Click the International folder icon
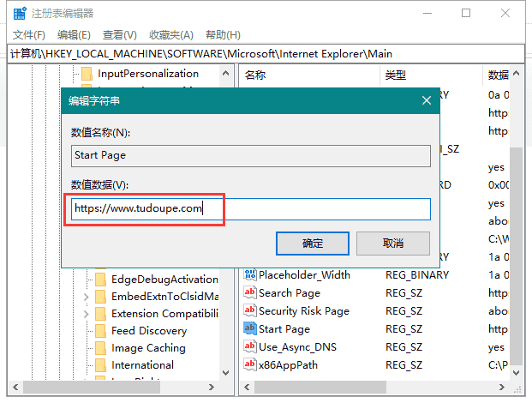The height and width of the screenshot is (403, 532). 100,365
